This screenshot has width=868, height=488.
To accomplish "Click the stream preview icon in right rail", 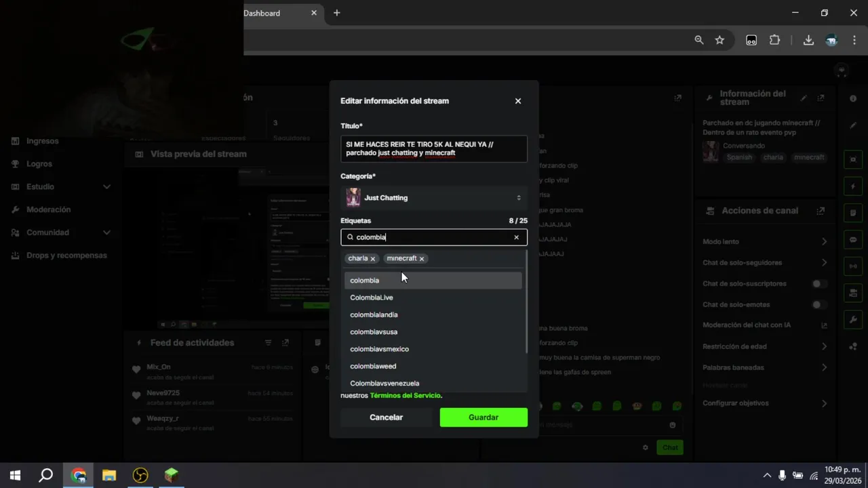I will point(853,159).
